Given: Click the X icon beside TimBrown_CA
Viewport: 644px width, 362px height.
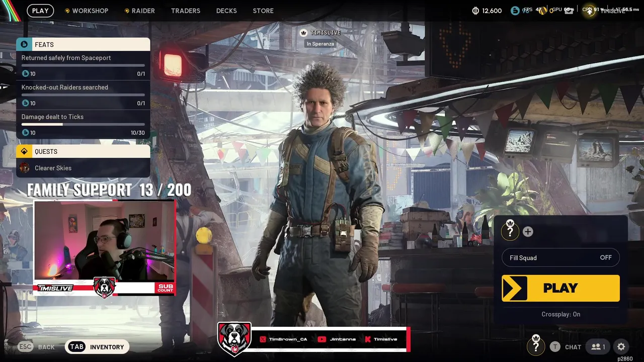Looking at the screenshot, I should (x=263, y=339).
